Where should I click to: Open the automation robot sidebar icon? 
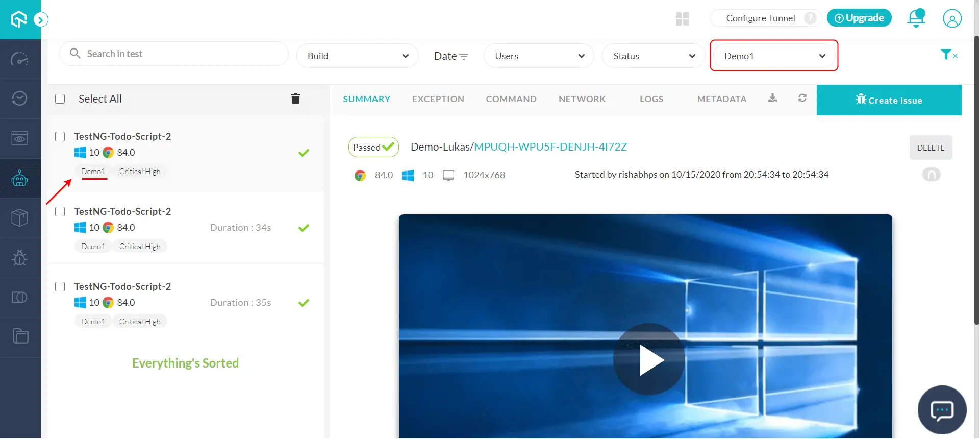click(20, 178)
